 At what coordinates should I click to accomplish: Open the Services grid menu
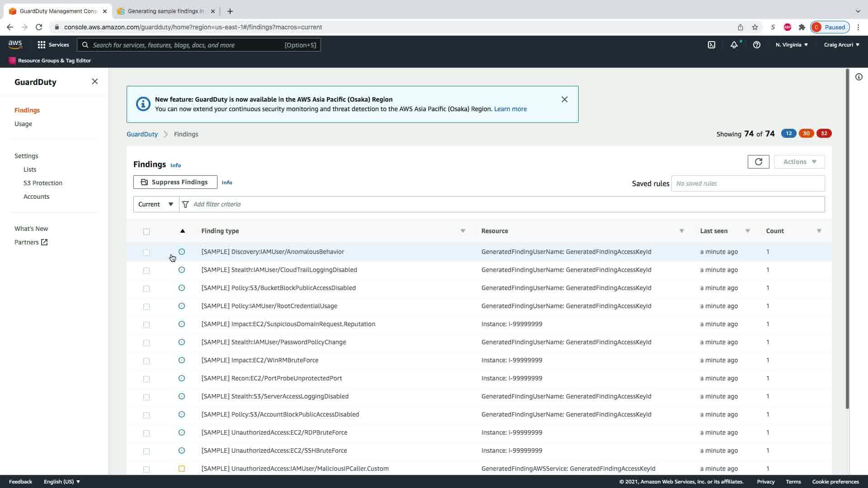(x=53, y=45)
